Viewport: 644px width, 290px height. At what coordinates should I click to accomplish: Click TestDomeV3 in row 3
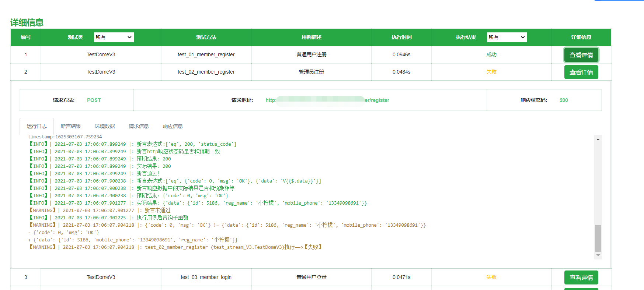pos(101,277)
